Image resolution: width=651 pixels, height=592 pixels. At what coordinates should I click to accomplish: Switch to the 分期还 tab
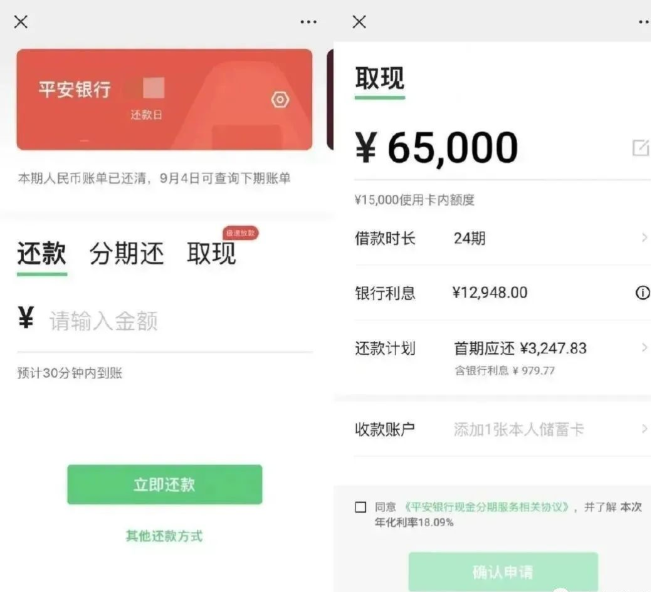pos(127,253)
